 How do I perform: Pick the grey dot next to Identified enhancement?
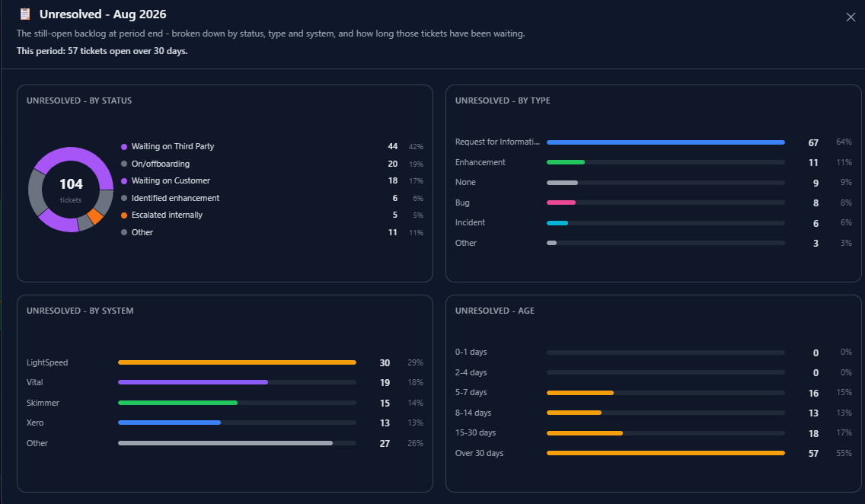(124, 198)
